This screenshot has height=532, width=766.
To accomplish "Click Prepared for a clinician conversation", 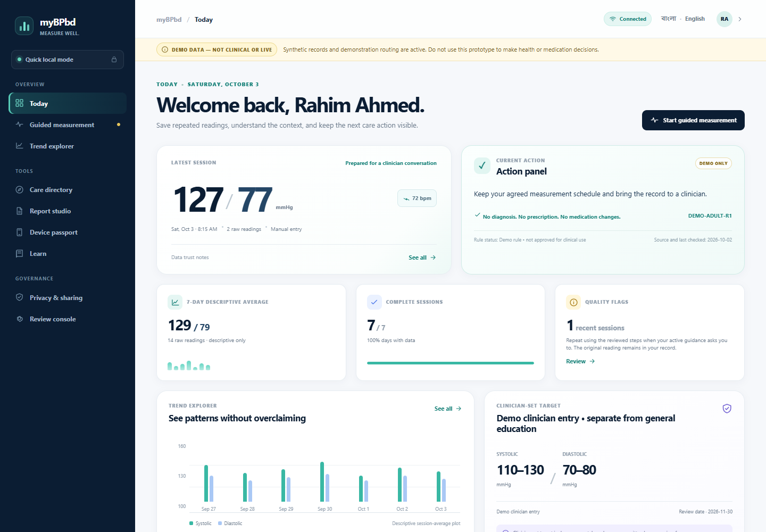I will (391, 163).
